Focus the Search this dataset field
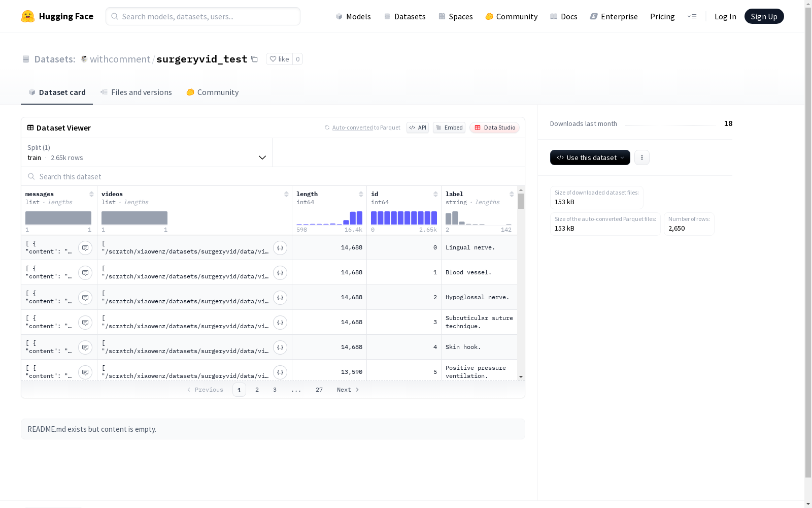 273,177
